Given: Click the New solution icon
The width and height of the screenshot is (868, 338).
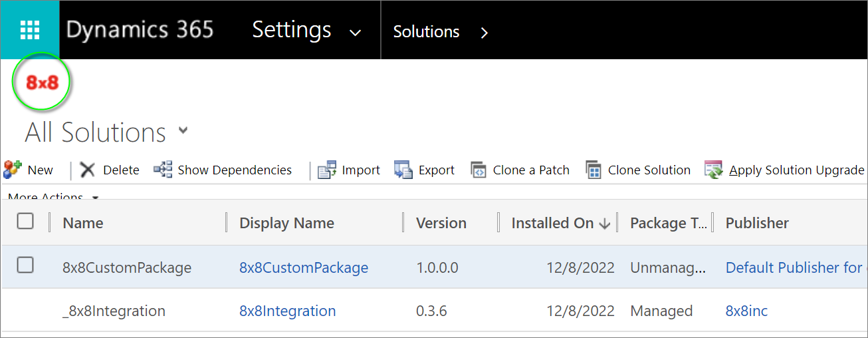Looking at the screenshot, I should (13, 170).
